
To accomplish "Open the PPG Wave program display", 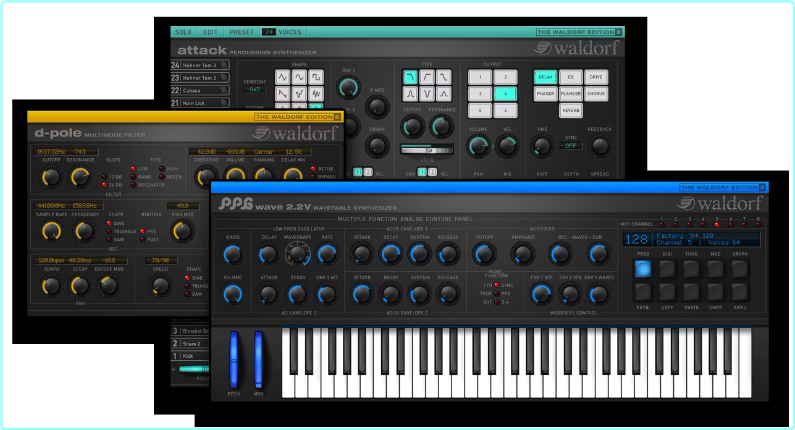I will point(692,239).
